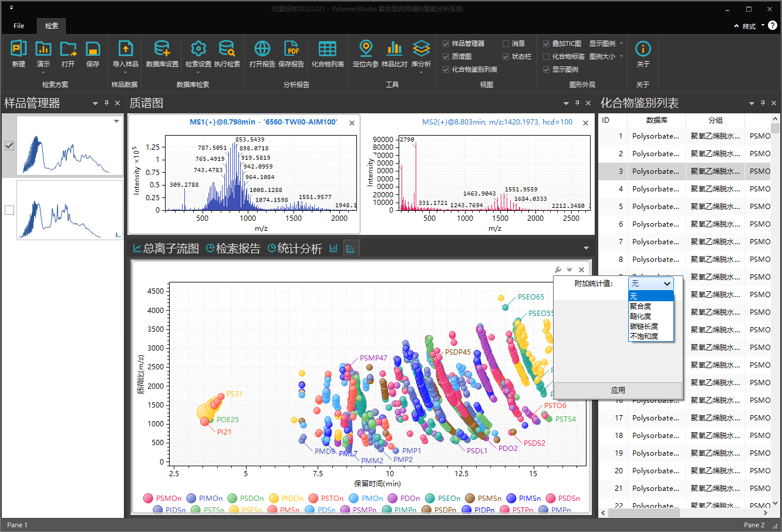Select the 检索 ribbon tab
Image resolution: width=782 pixels, height=532 pixels.
[x=52, y=26]
